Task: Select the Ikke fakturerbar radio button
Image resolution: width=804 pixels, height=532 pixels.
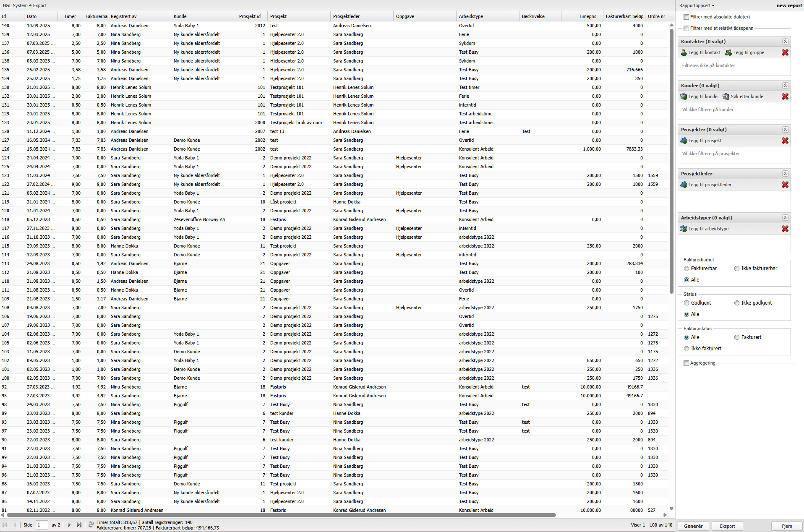Action: (x=736, y=269)
